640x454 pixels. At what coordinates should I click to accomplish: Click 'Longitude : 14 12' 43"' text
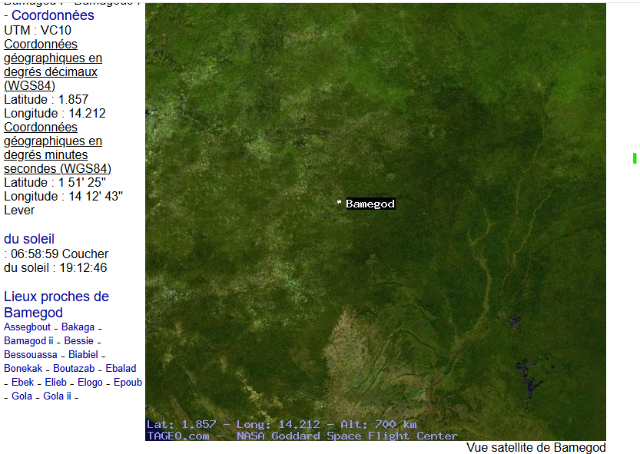63,196
